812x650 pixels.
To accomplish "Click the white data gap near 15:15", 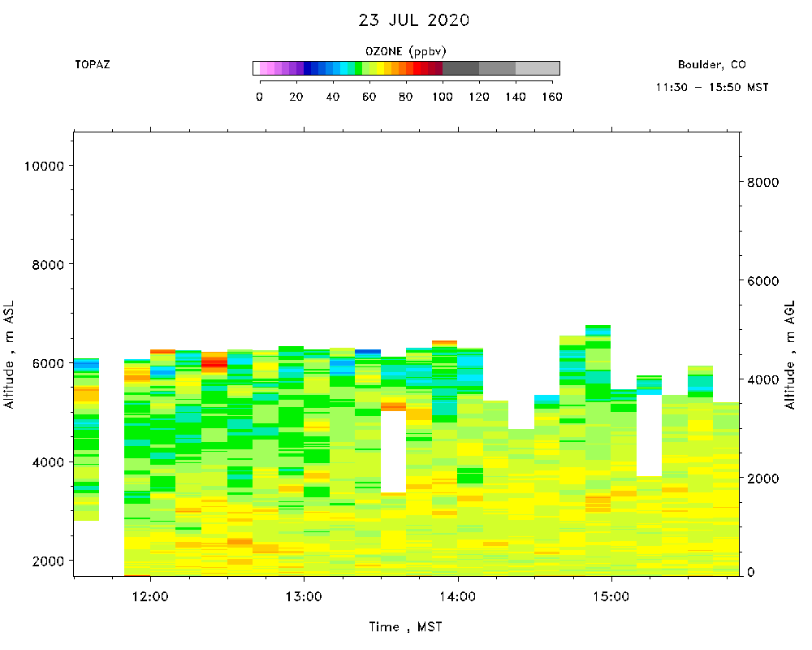I will point(650,435).
